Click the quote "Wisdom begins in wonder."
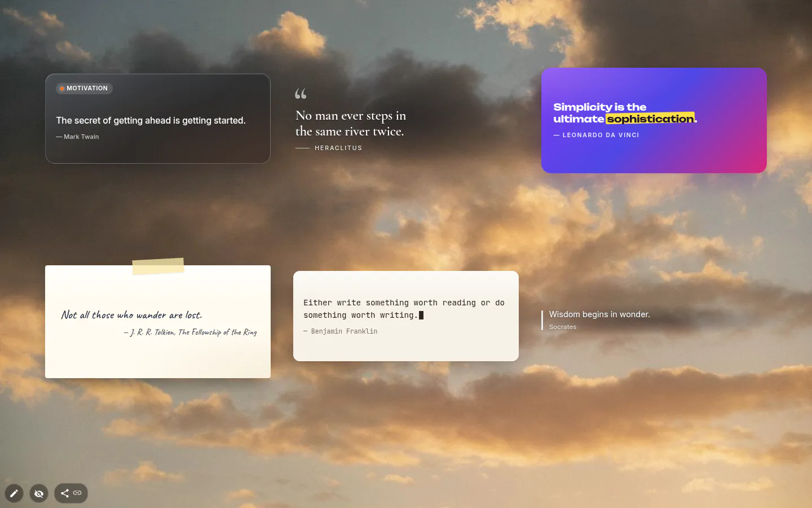The image size is (812, 508). click(x=599, y=314)
